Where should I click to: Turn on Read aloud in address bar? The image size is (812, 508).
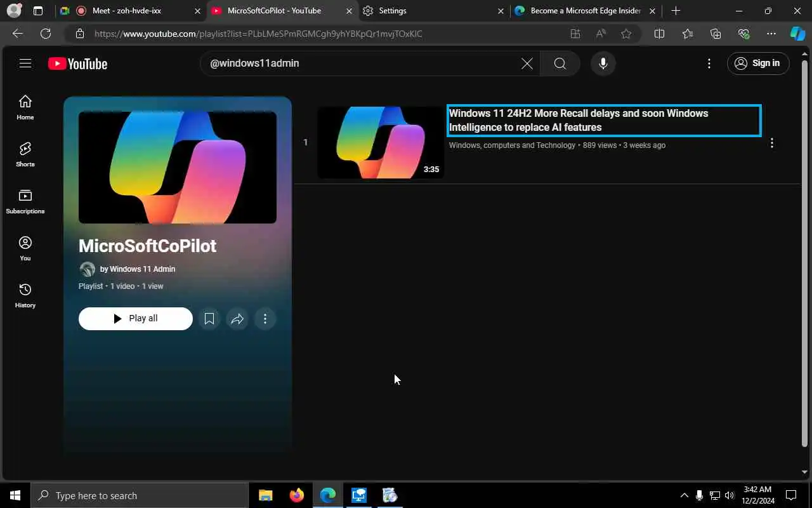(601, 34)
